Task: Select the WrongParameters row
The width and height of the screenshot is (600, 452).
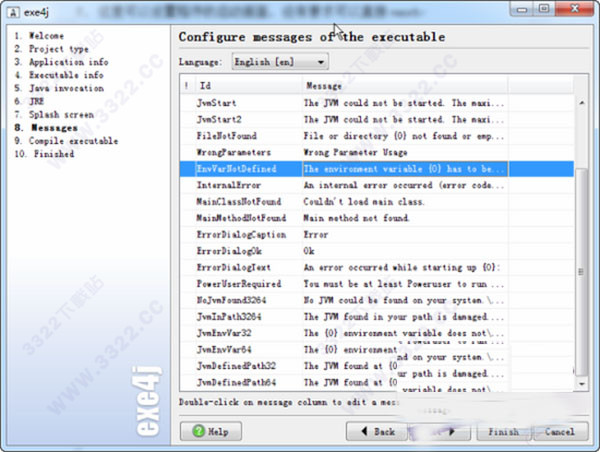Action: tap(377, 152)
